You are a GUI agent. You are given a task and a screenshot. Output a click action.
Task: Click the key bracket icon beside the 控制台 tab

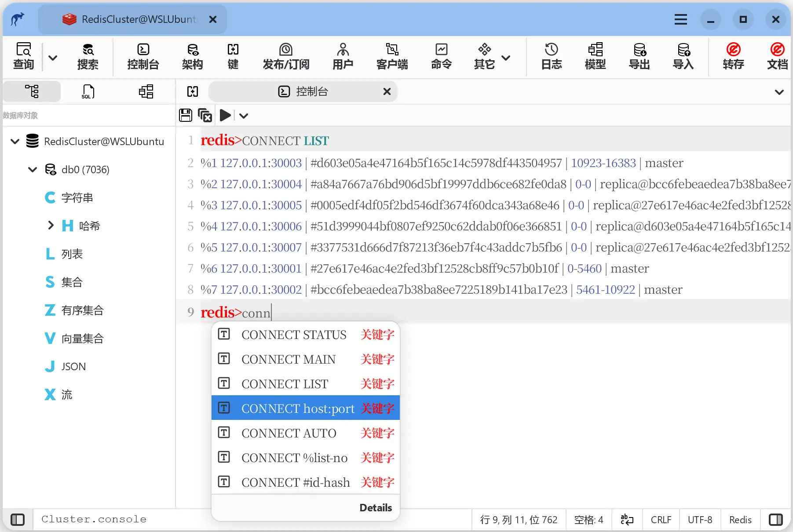(193, 91)
